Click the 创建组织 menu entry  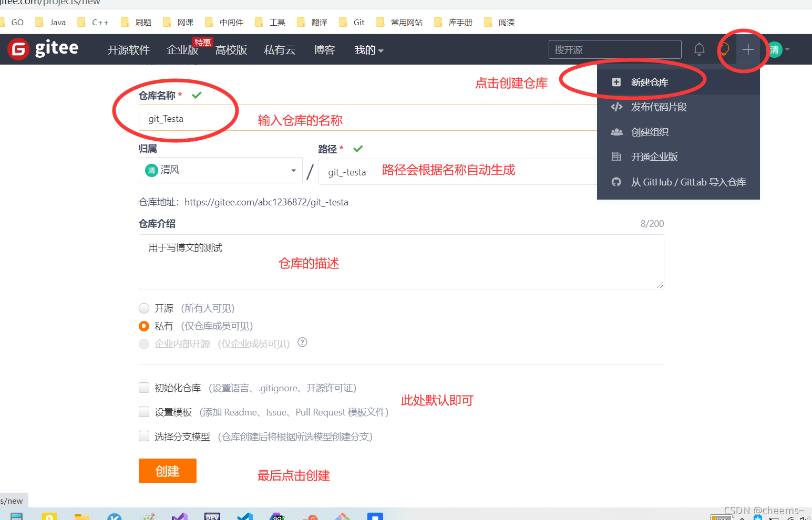click(x=650, y=132)
